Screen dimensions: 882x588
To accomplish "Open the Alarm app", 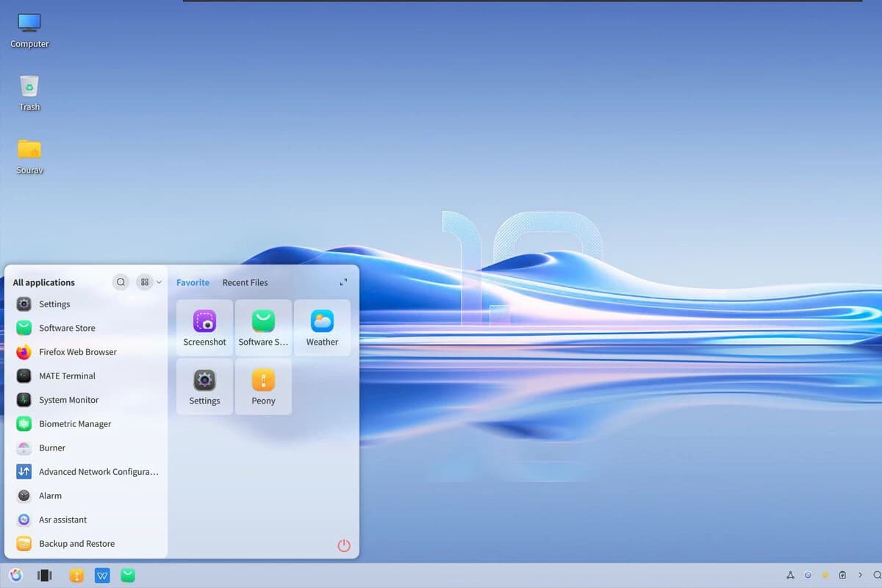I will (x=87, y=495).
